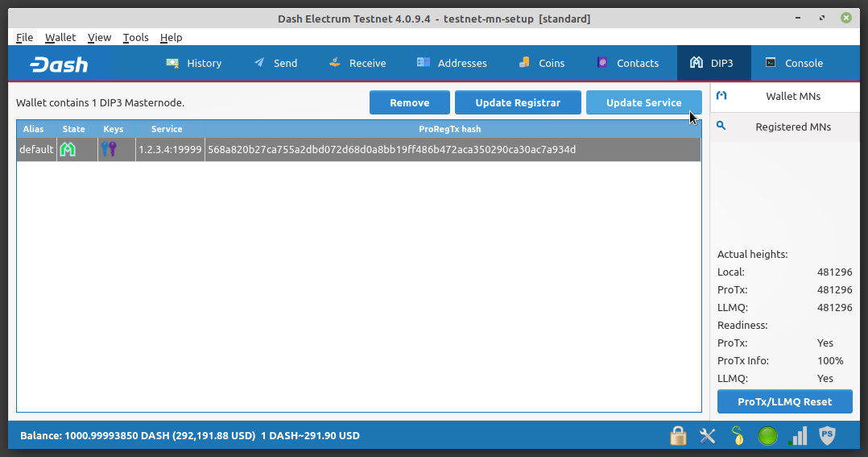This screenshot has height=457, width=868.
Task: Click the Dash logo in the toolbar
Action: coord(59,64)
